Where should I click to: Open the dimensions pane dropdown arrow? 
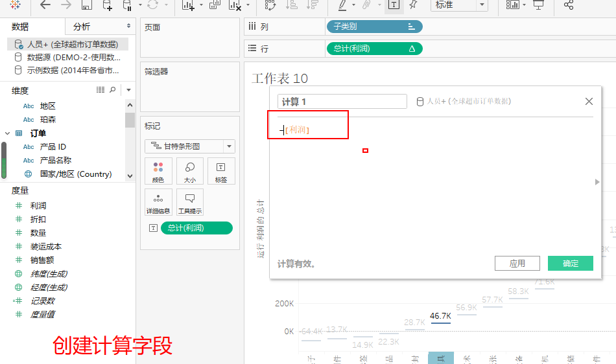pyautogui.click(x=128, y=90)
